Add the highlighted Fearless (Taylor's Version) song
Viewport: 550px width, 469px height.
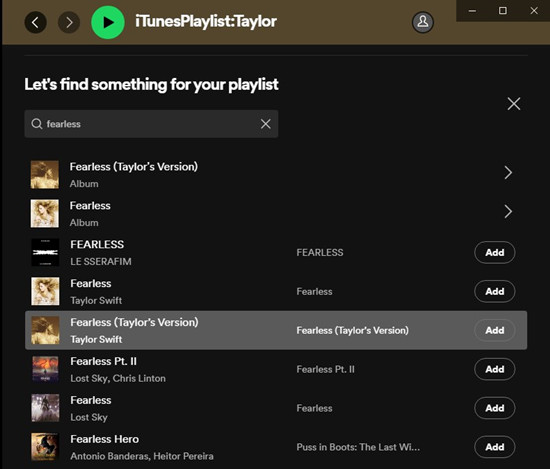click(x=495, y=330)
